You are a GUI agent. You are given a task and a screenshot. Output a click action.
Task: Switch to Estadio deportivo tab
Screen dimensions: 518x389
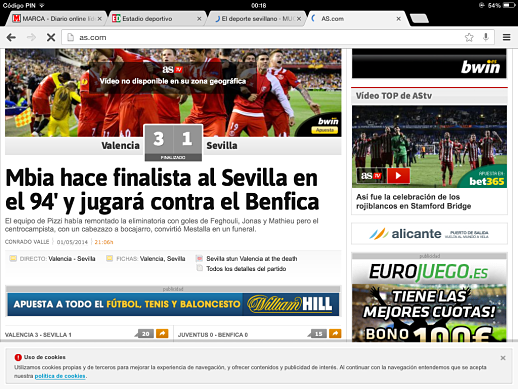tap(153, 19)
